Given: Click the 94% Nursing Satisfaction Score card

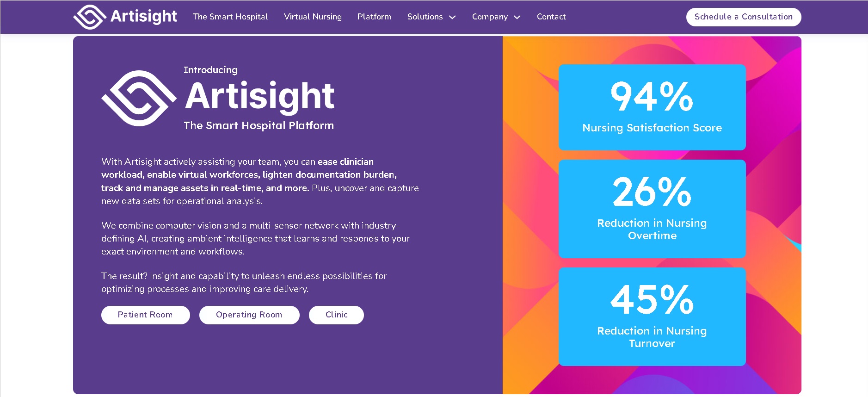Looking at the screenshot, I should click(x=652, y=107).
